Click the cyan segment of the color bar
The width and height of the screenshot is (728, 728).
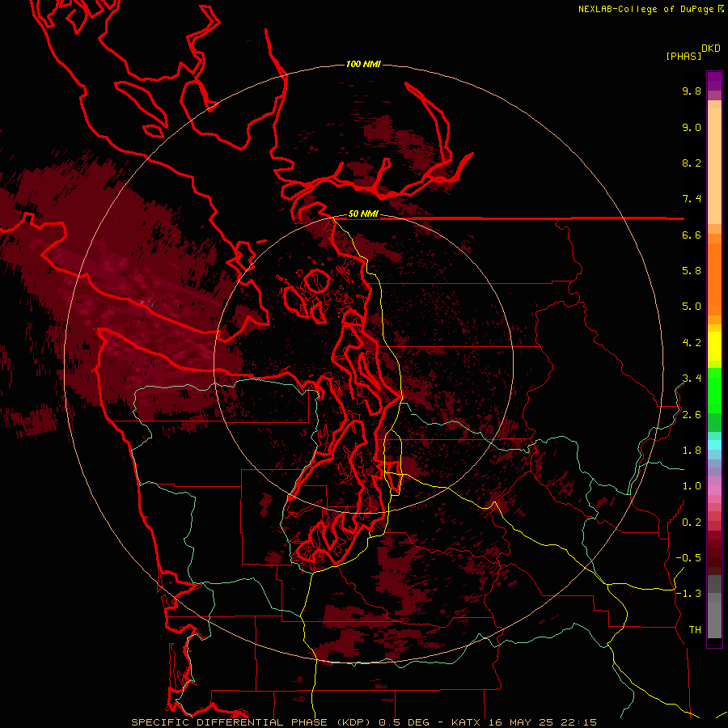pyautogui.click(x=714, y=445)
